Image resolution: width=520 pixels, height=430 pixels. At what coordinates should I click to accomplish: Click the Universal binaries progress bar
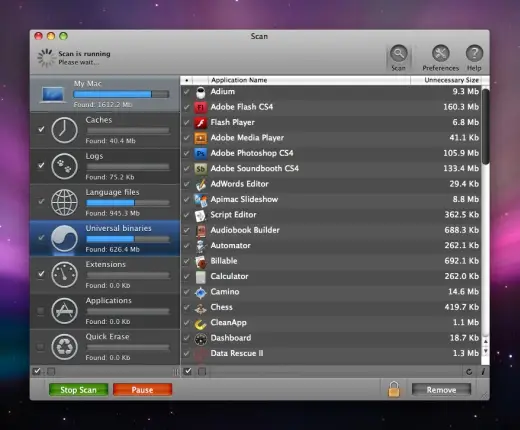[128, 239]
